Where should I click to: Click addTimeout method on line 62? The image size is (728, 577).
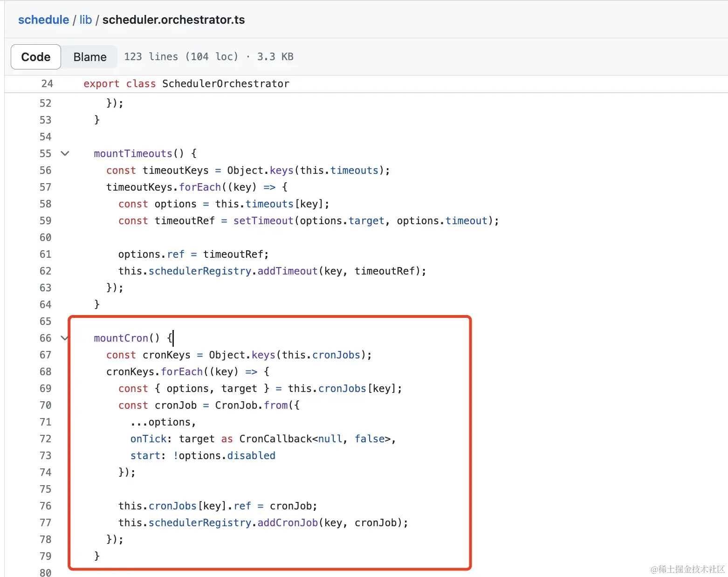(x=288, y=271)
